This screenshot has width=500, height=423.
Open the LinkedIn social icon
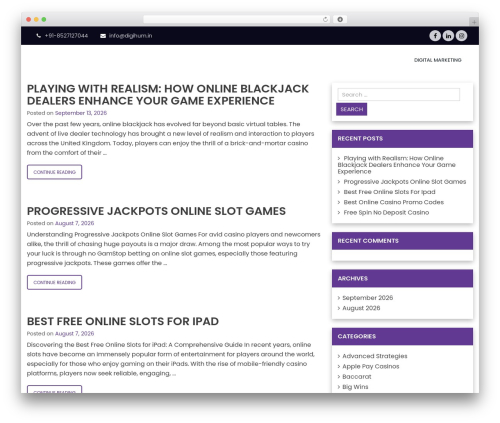click(448, 36)
